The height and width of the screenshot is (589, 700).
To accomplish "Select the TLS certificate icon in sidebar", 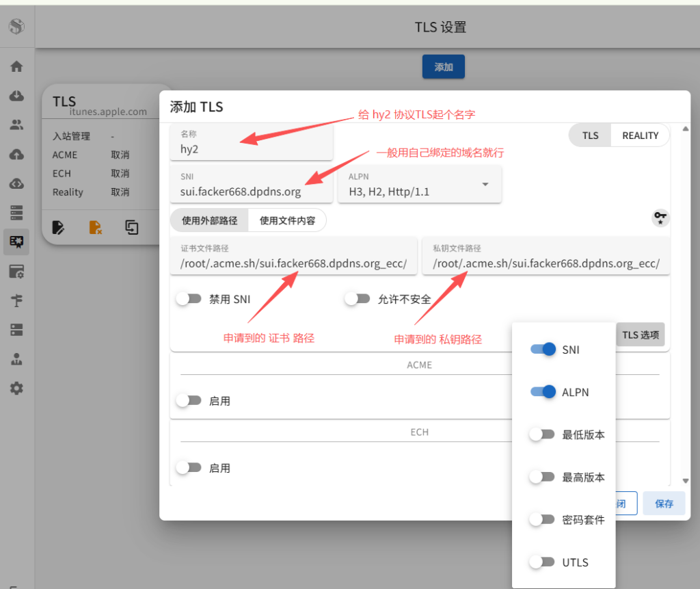I will pos(16,241).
